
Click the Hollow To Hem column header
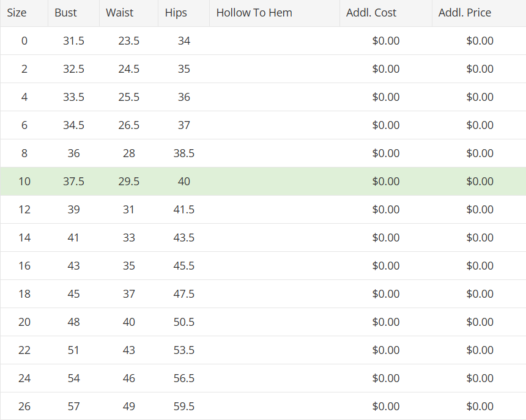click(275, 13)
